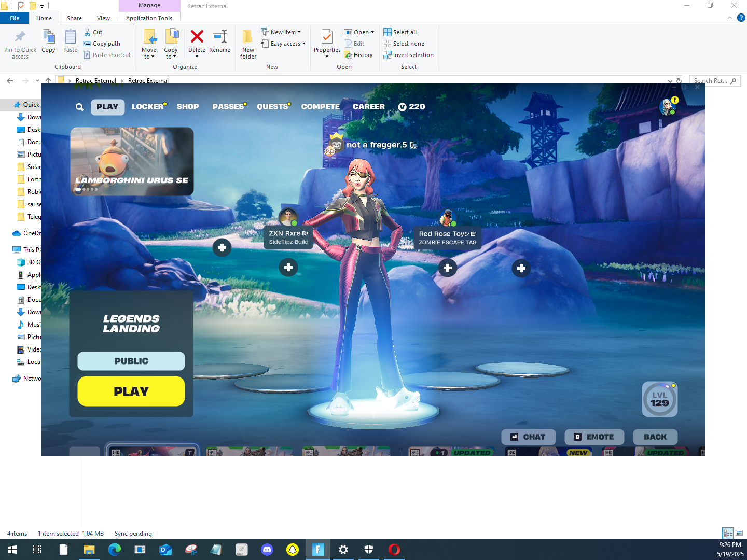This screenshot has width=747, height=560.
Task: Open the Windows Start menu
Action: tap(12, 550)
